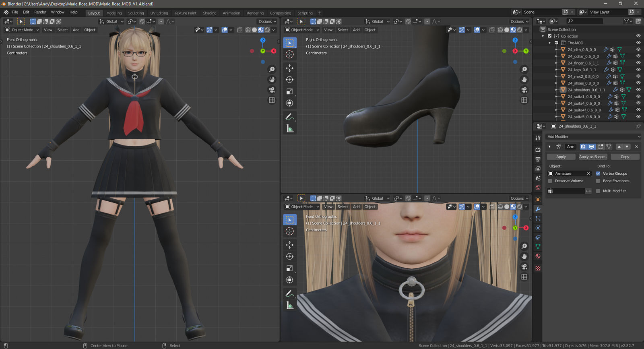Move modifier up in stack
644x349 pixels.
(x=619, y=147)
